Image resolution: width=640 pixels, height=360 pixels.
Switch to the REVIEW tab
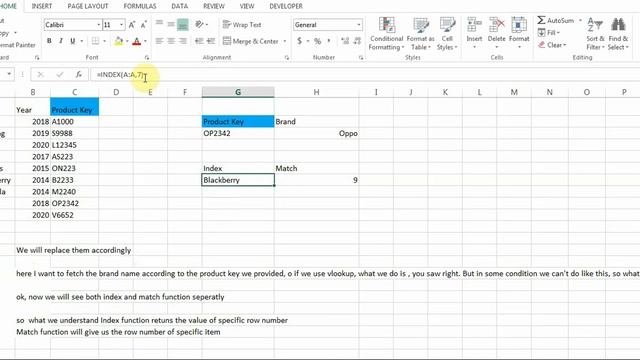pyautogui.click(x=214, y=6)
